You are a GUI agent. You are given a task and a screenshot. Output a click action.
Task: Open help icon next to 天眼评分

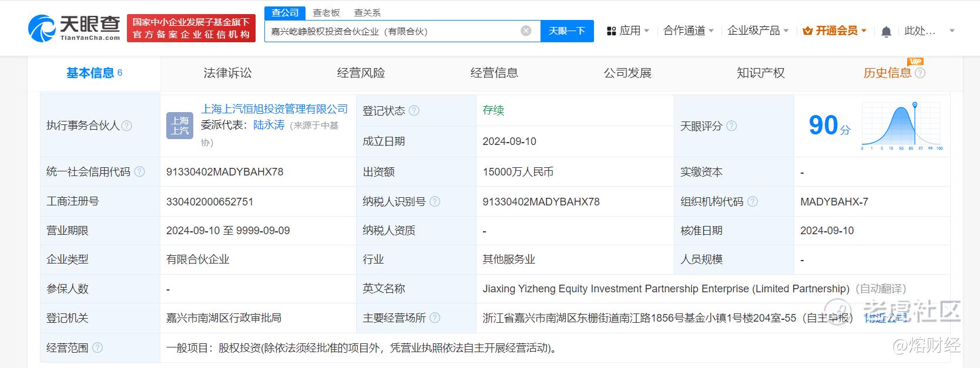731,126
